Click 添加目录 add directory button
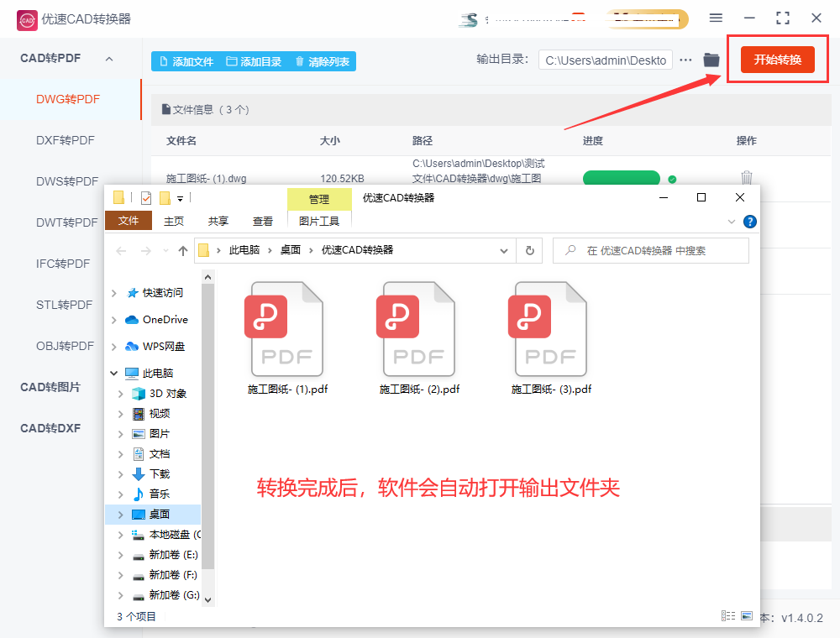Image resolution: width=840 pixels, height=638 pixels. pyautogui.click(x=254, y=61)
